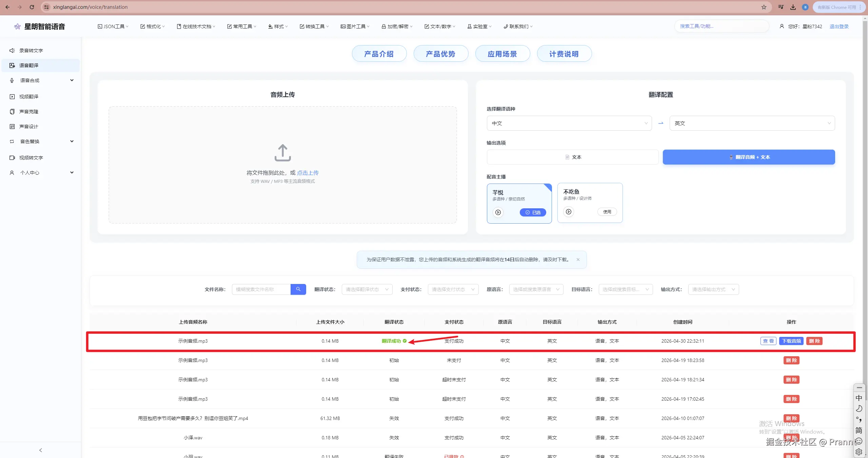Click the browser back arrow
Screen dimensions: 868x458
click(7, 7)
